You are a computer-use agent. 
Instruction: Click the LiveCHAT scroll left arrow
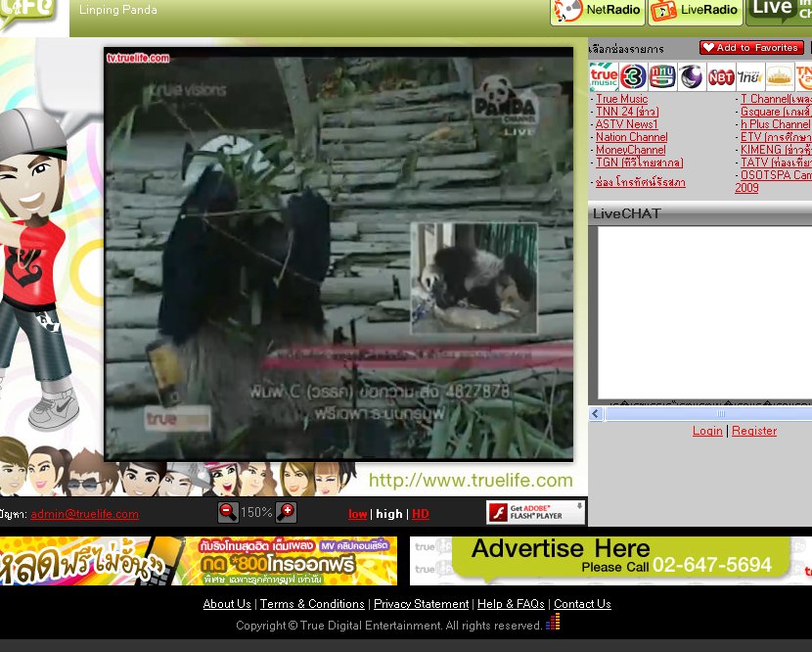pyautogui.click(x=596, y=413)
